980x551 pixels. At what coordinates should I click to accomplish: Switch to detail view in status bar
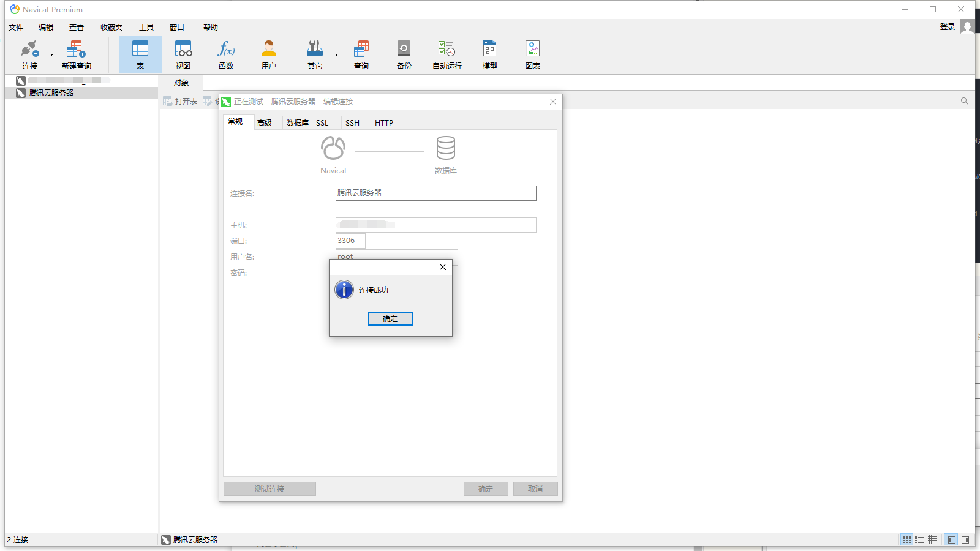[932, 540]
